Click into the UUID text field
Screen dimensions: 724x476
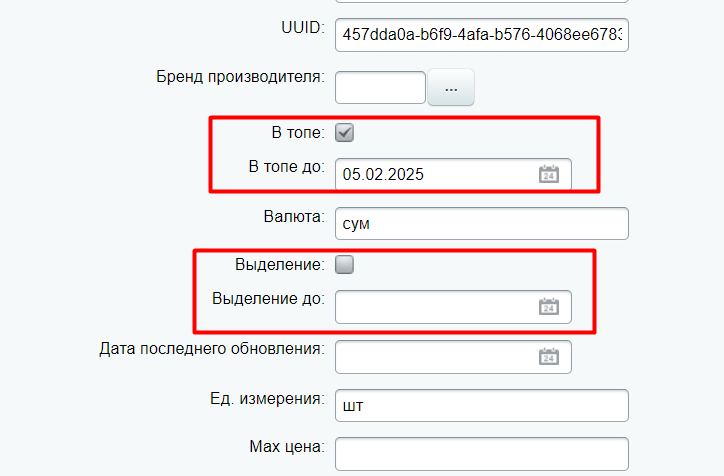click(x=482, y=35)
